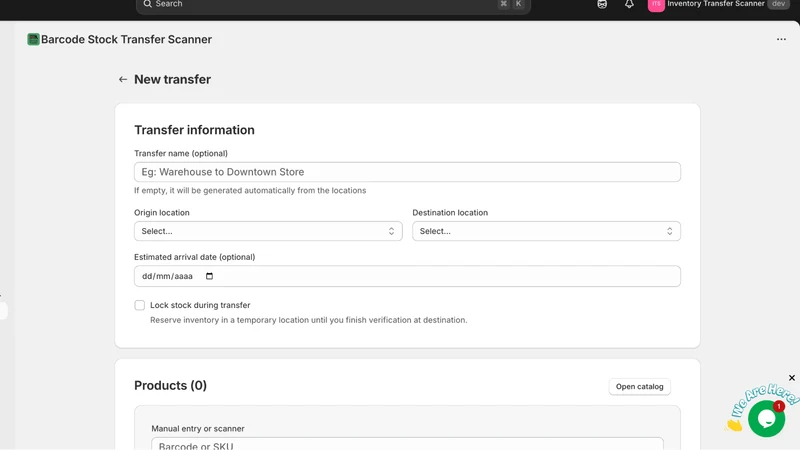Viewport: 800px width, 450px height.
Task: Click the Lock stock during transfer label
Action: pyautogui.click(x=200, y=305)
